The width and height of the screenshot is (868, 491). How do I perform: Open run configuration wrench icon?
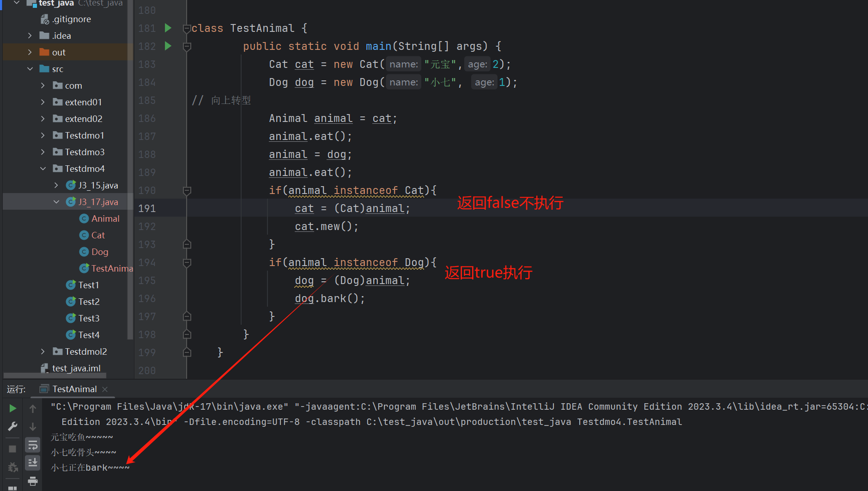point(13,426)
